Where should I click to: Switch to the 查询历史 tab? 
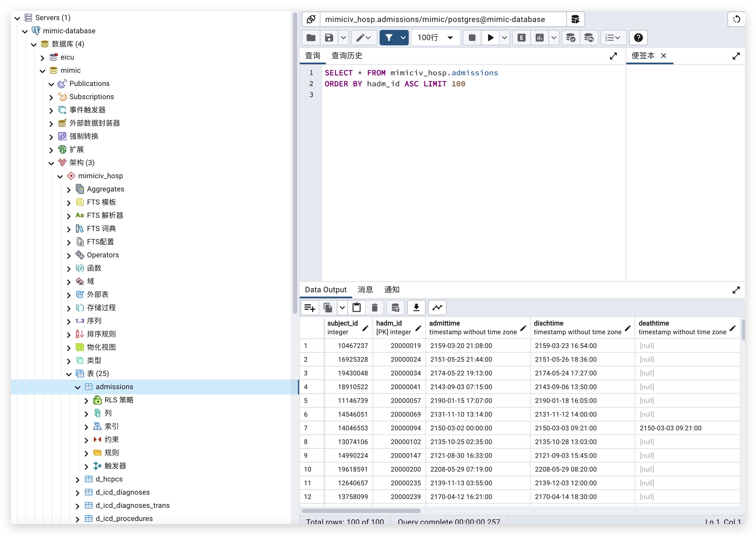coord(347,56)
